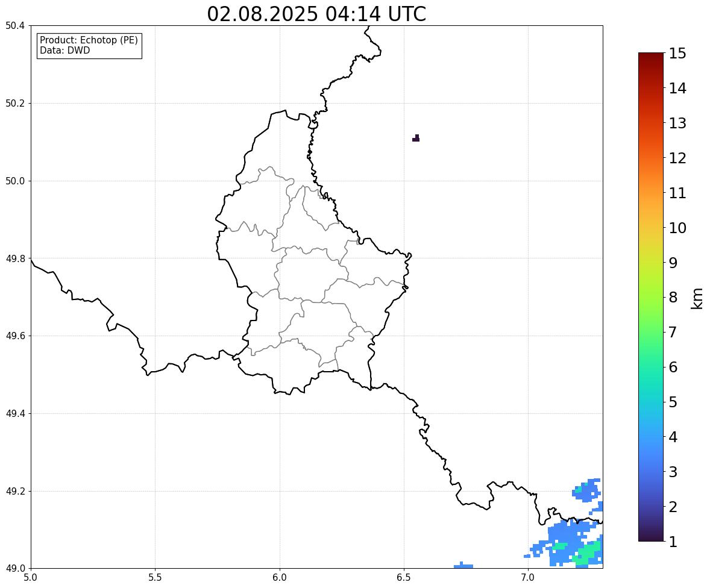710x588 pixels.
Task: Click latitude axis label 49.4
Action: [x=15, y=413]
